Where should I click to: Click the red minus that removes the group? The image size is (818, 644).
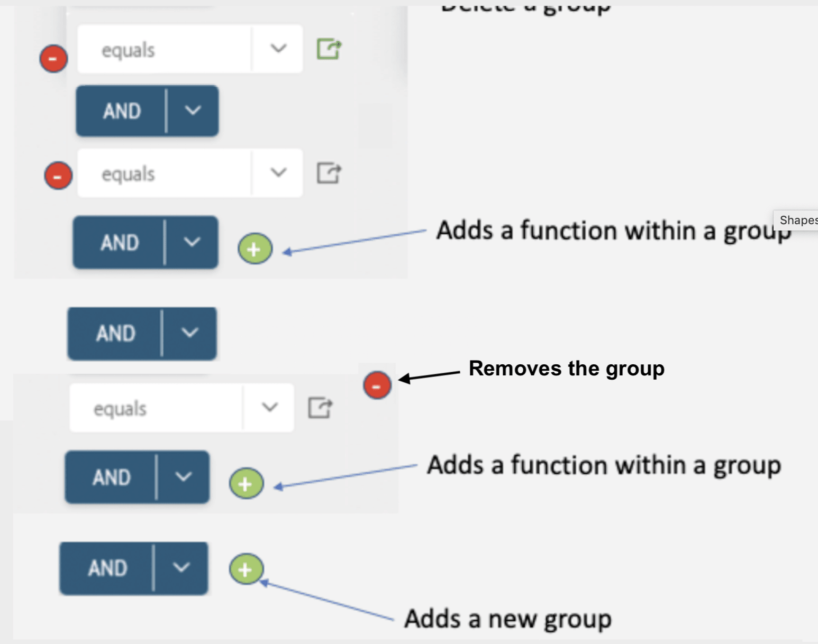(x=377, y=385)
